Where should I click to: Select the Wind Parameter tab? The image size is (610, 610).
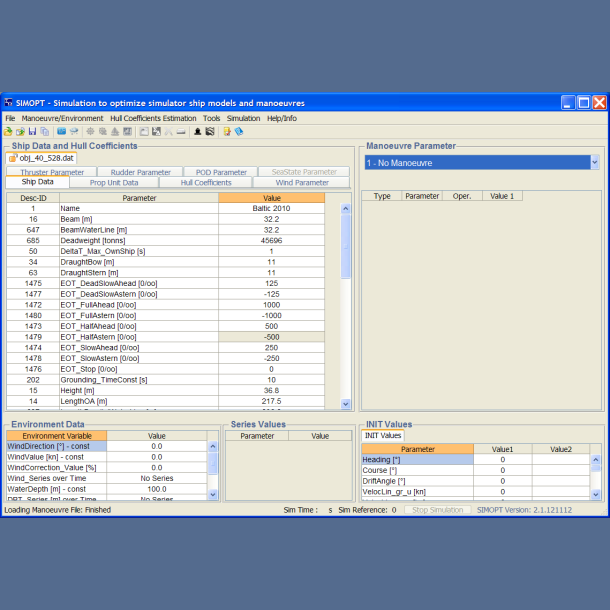tap(302, 183)
